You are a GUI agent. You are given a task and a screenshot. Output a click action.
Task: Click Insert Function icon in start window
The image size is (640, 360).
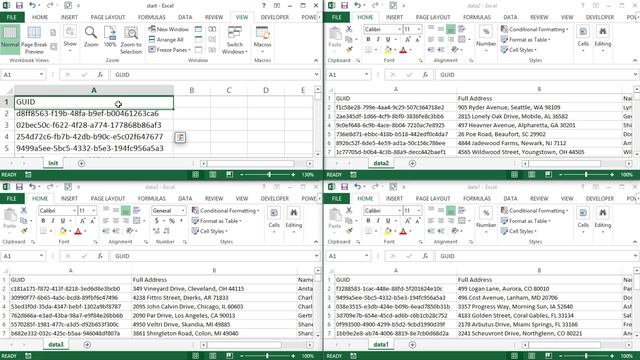100,75
